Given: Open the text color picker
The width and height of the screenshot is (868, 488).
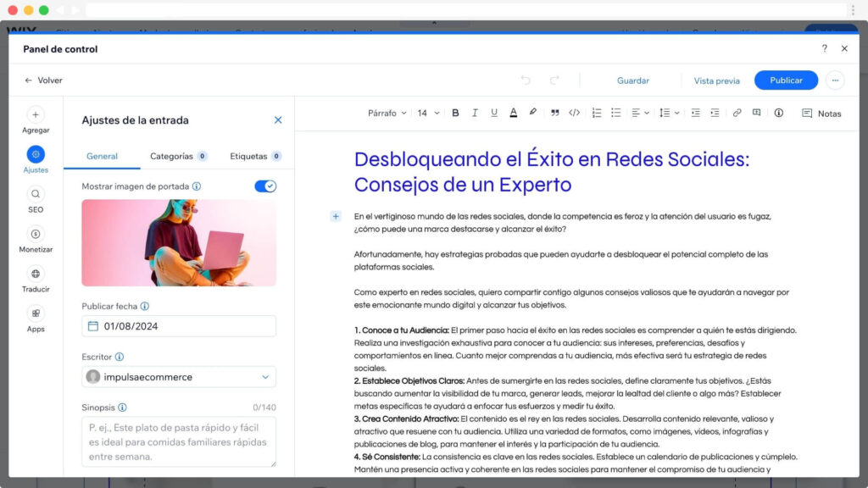Looking at the screenshot, I should click(x=514, y=113).
